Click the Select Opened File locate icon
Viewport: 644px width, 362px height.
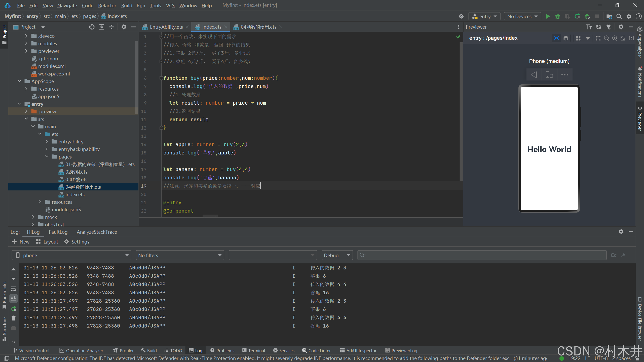coord(92,27)
